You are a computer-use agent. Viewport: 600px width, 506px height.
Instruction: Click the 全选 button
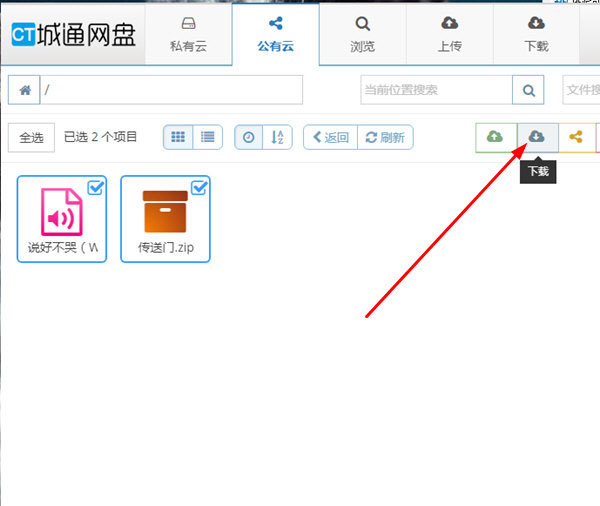pos(31,137)
